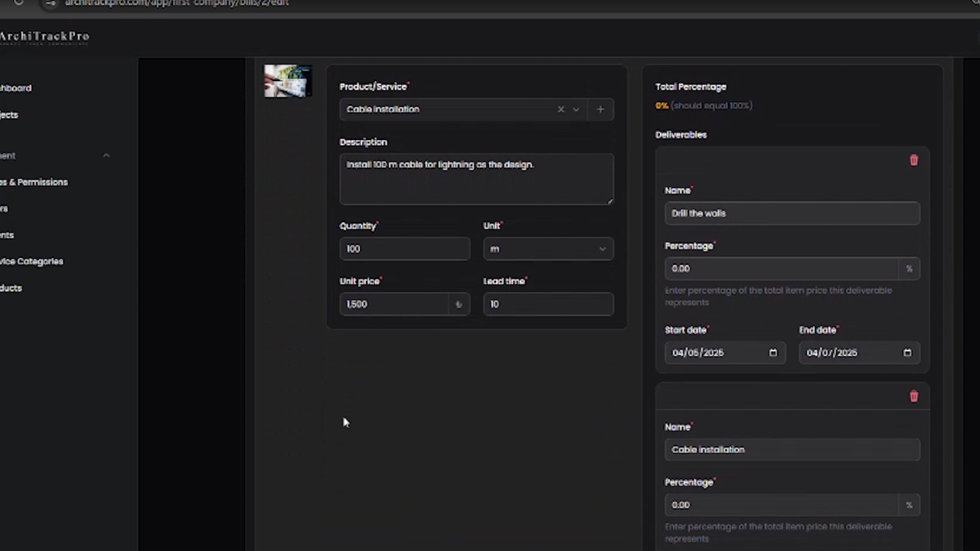Open Projects in the sidebar

(9, 115)
